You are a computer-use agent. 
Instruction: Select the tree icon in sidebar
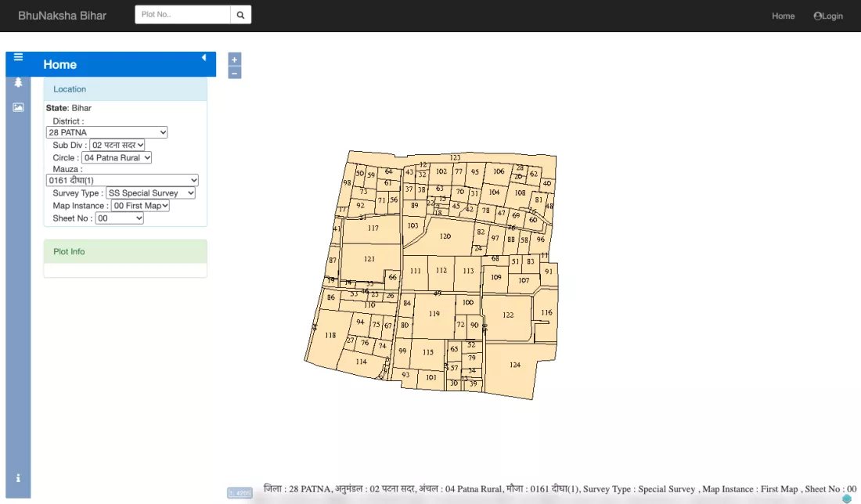pyautogui.click(x=18, y=82)
